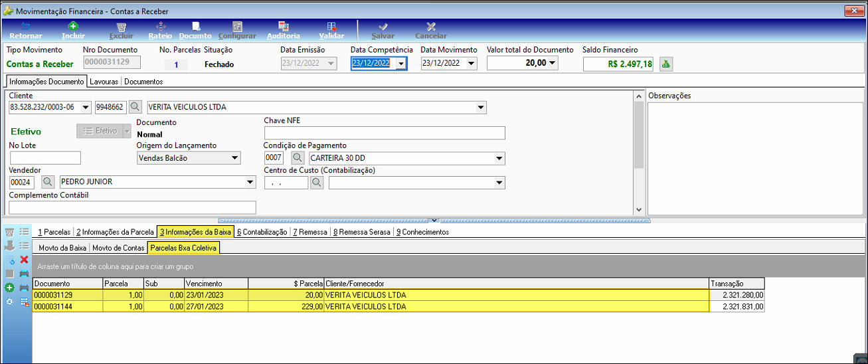Expand the PEDRO JUNIOR vendedor dropdown
Viewport: 868px width, 364px height.
click(x=250, y=182)
